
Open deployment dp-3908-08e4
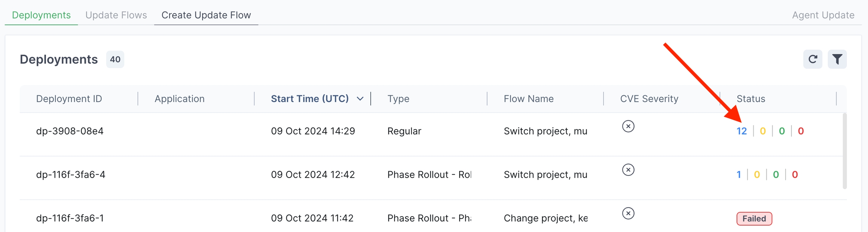click(x=70, y=131)
